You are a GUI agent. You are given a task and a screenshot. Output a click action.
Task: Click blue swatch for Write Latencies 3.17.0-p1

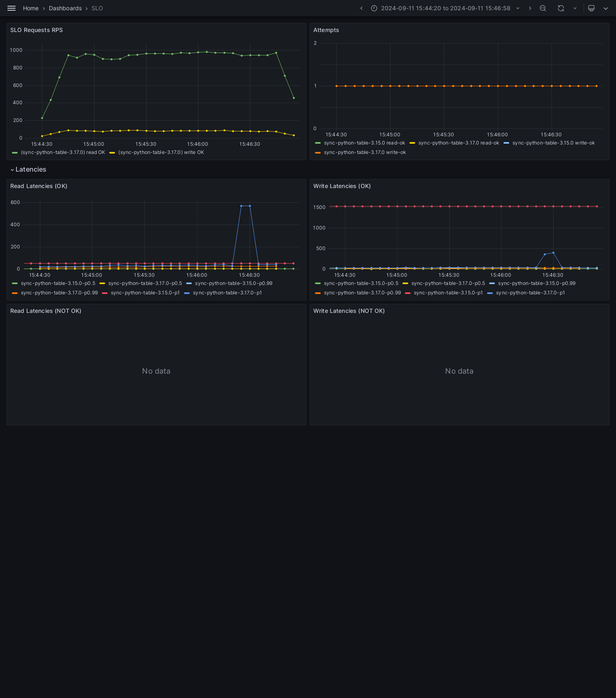(x=490, y=293)
